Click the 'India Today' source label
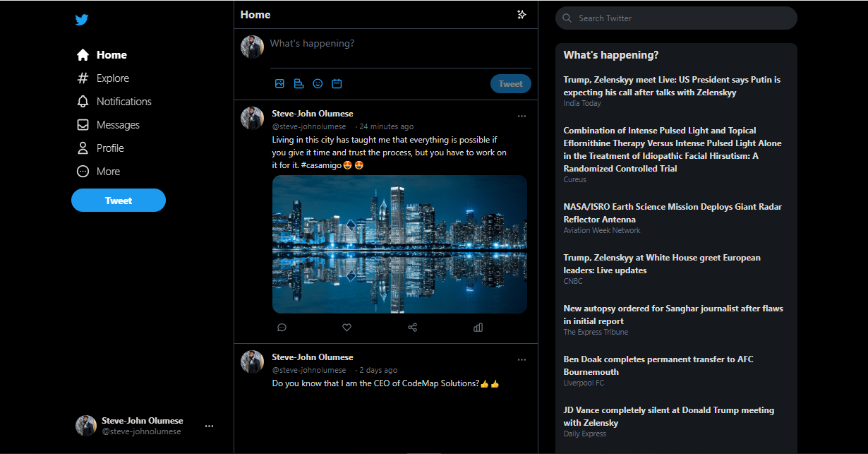This screenshot has height=454, width=868. (x=582, y=103)
